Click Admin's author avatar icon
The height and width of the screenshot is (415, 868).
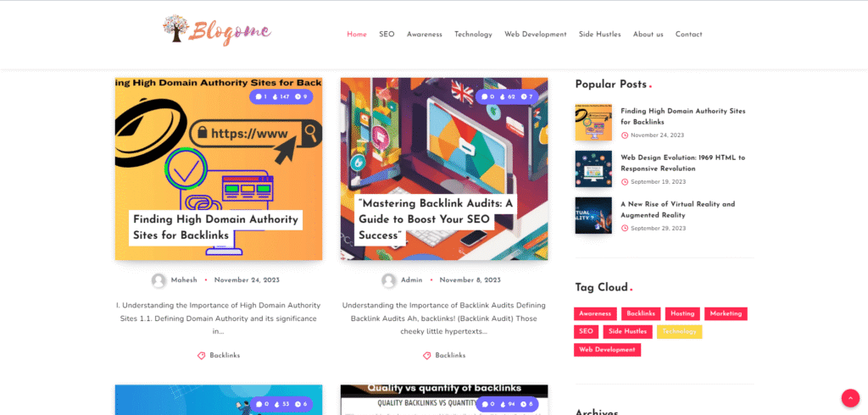(x=389, y=280)
